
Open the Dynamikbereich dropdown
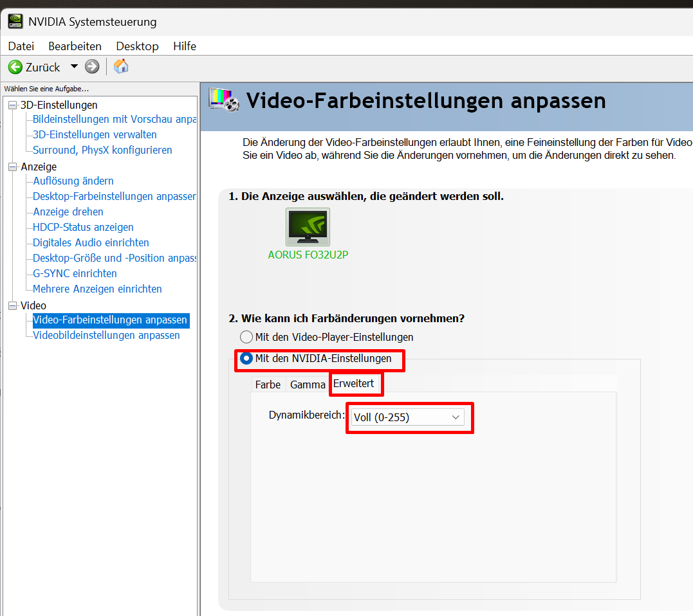(407, 417)
